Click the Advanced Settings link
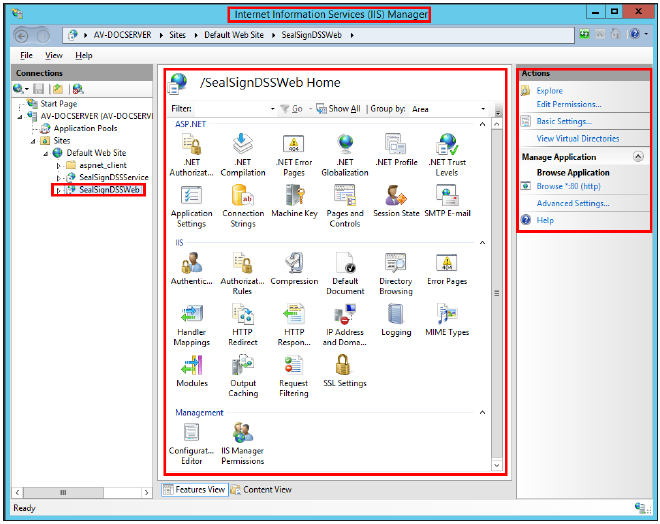The width and height of the screenshot is (660, 524). [x=572, y=203]
